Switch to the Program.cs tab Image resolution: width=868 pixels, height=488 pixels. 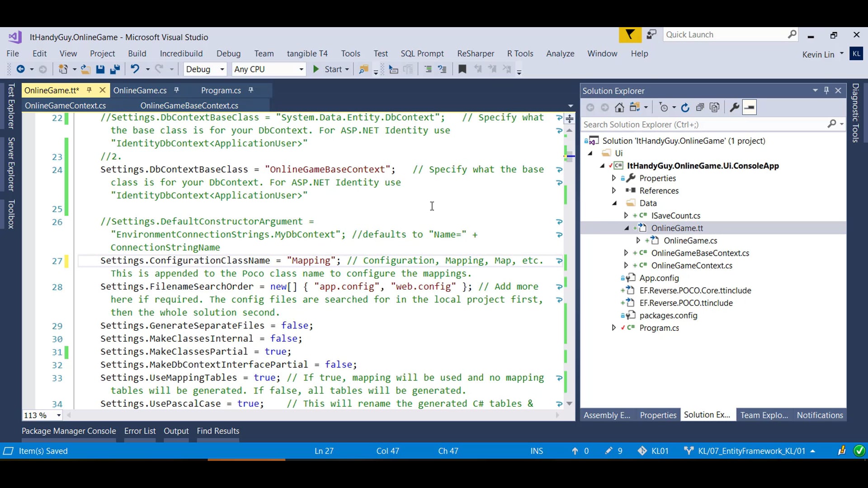pyautogui.click(x=221, y=90)
